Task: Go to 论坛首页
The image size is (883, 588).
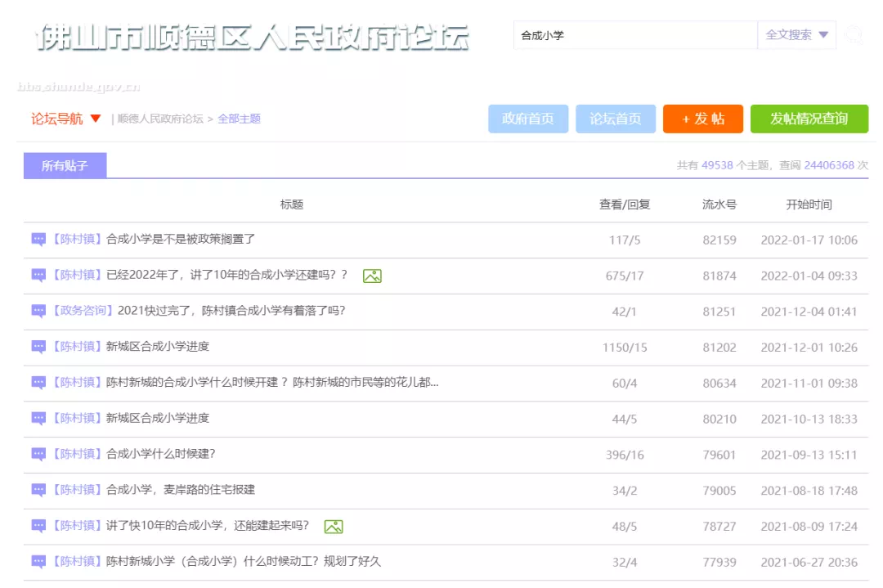Action: [615, 119]
